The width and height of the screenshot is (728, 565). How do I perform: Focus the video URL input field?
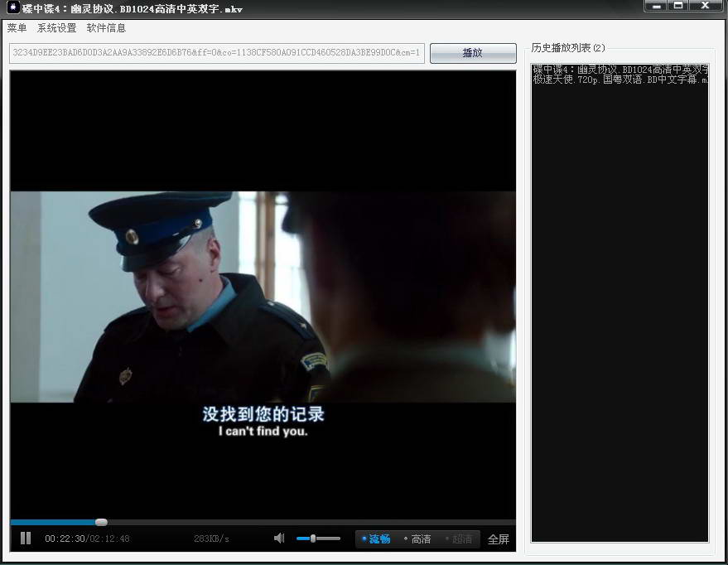click(217, 52)
